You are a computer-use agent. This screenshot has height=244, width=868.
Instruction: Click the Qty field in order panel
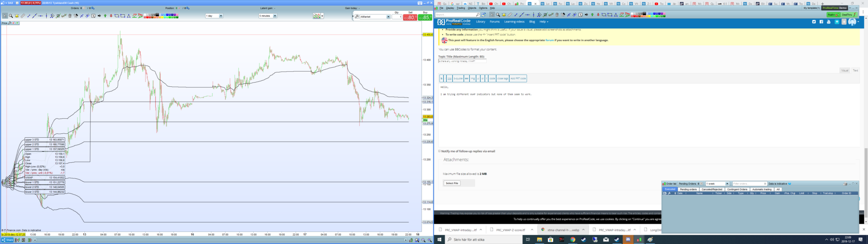click(x=397, y=17)
